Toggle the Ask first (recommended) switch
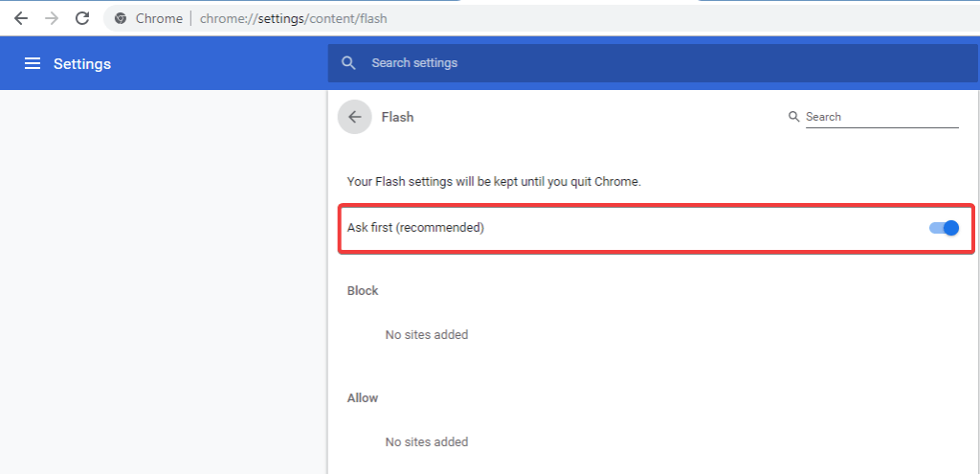 (x=944, y=228)
